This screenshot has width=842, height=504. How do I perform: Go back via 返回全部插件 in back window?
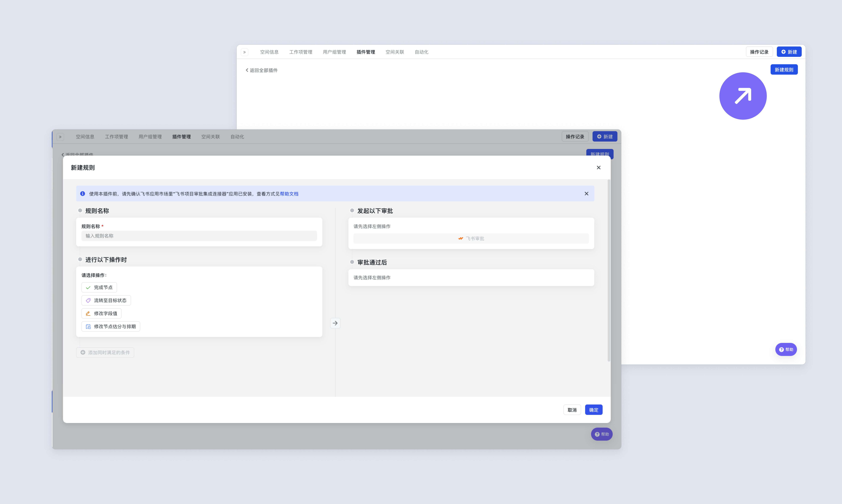(x=262, y=70)
